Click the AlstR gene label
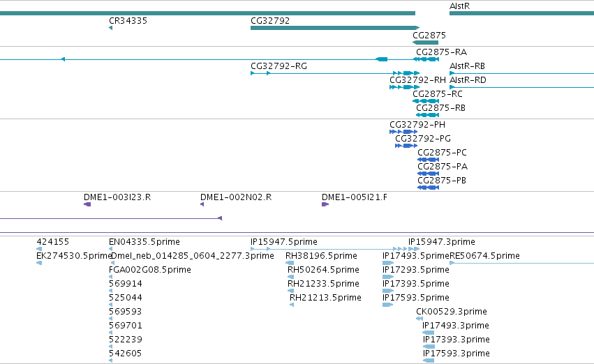Screen dimensions: 594x364 point(459,6)
